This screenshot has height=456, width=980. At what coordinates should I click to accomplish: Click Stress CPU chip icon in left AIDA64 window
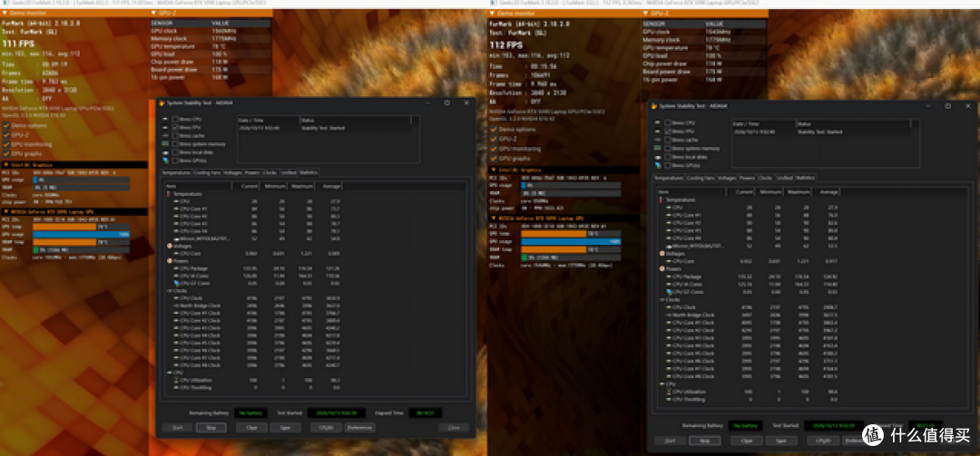[165, 119]
